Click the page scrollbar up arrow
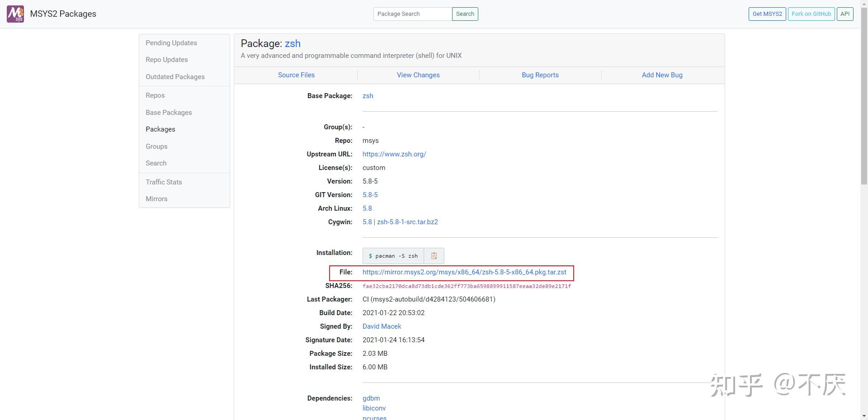This screenshot has height=420, width=868. point(864,4)
